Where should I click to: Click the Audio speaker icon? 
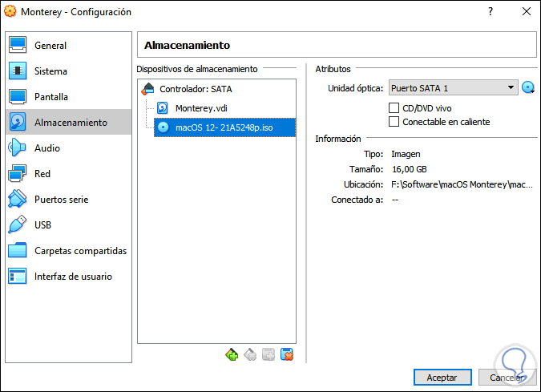coord(17,148)
